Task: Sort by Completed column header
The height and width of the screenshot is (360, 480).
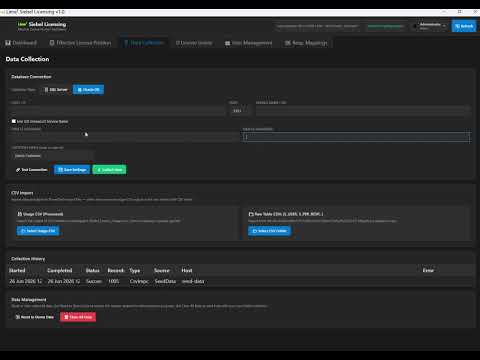Action: coord(60,270)
